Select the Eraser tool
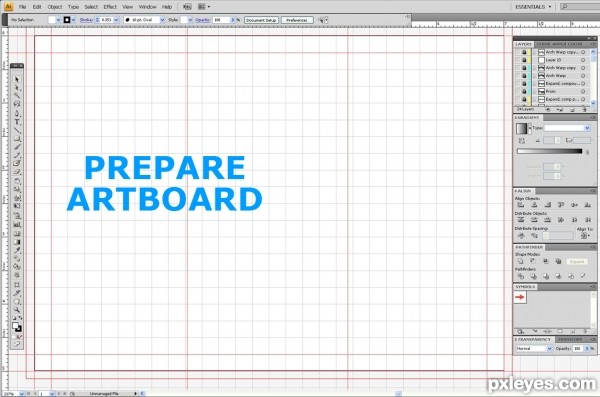The width and height of the screenshot is (600, 397). [x=16, y=172]
